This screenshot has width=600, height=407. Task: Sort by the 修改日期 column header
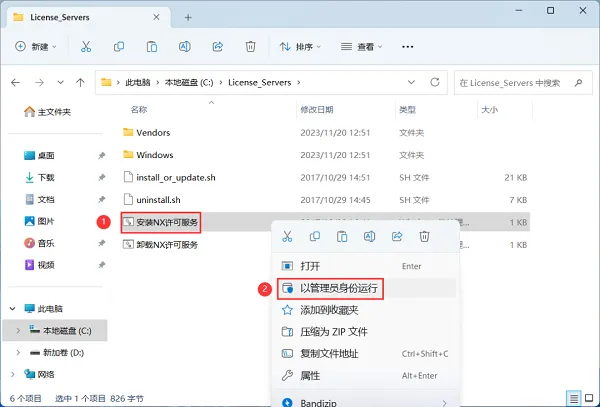317,110
